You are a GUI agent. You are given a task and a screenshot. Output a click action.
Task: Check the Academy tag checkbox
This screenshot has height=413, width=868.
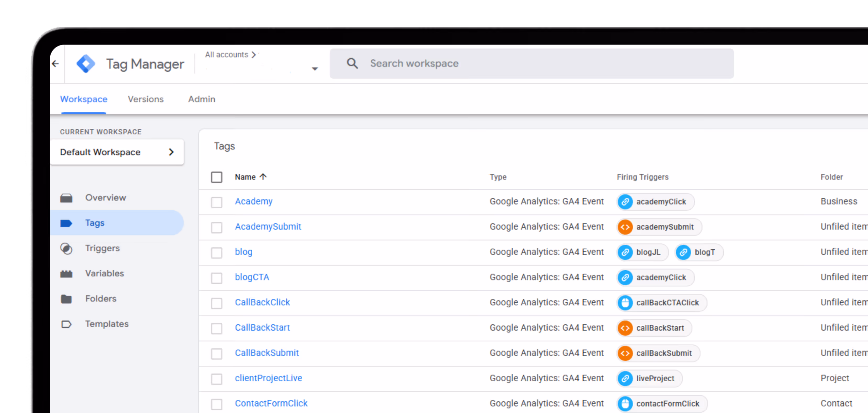click(216, 202)
